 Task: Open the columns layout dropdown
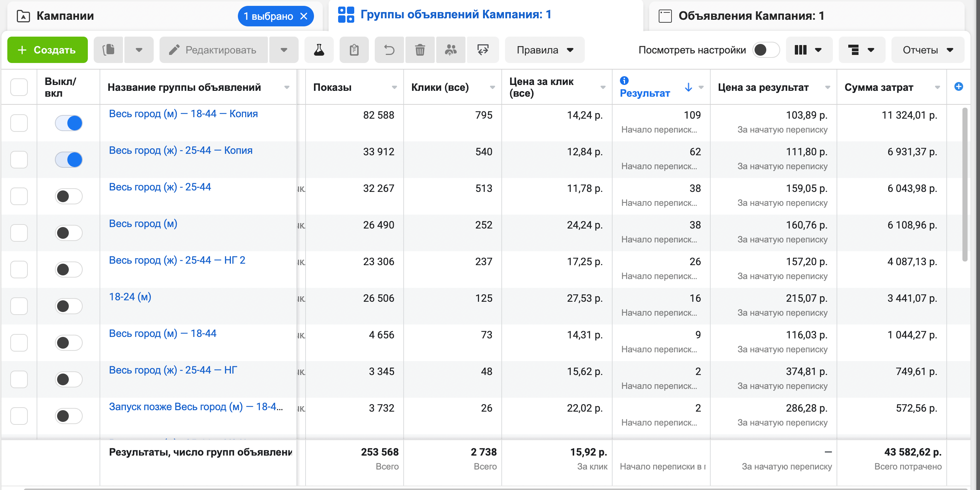[808, 50]
